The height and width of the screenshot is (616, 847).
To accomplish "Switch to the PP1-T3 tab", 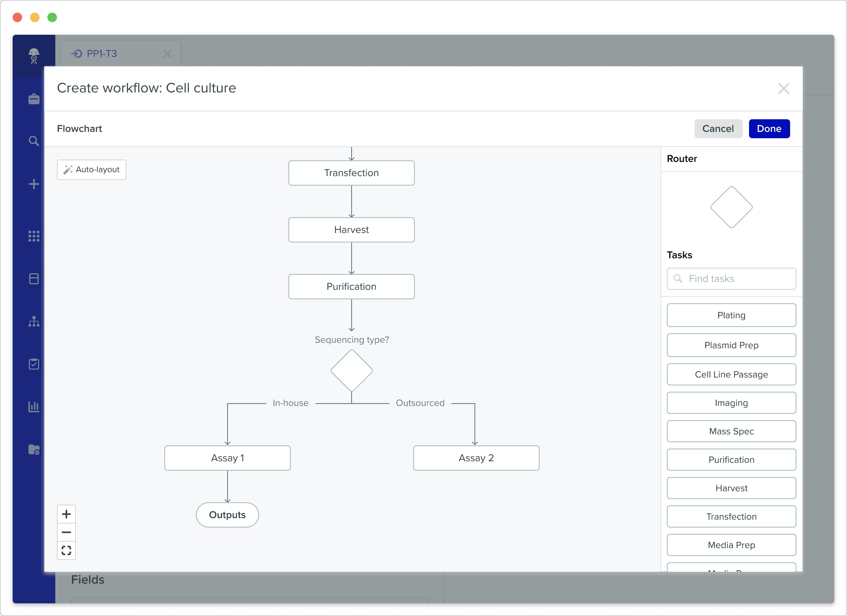I will [121, 54].
